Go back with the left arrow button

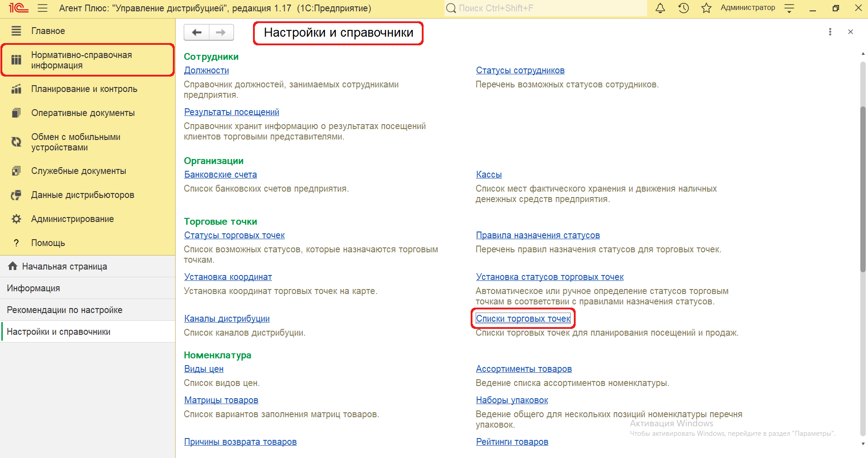pyautogui.click(x=196, y=32)
